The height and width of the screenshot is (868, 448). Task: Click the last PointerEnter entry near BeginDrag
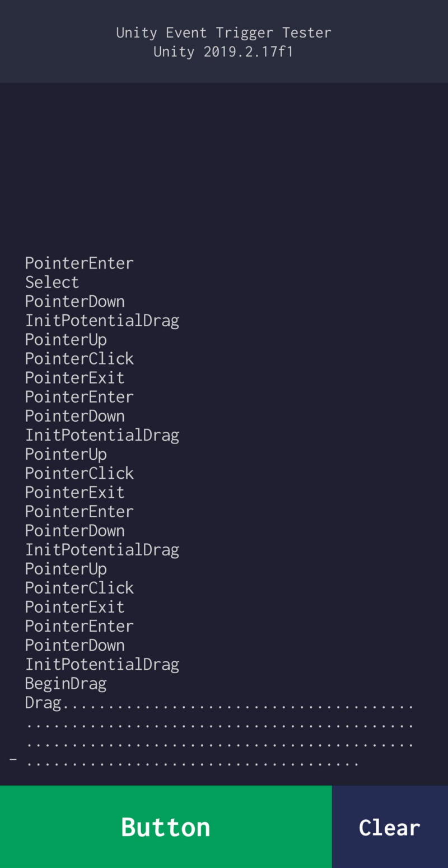[79, 626]
